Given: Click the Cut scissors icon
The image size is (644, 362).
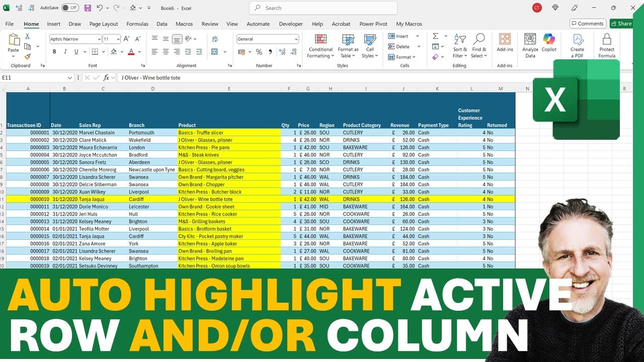Looking at the screenshot, I should coord(27,37).
